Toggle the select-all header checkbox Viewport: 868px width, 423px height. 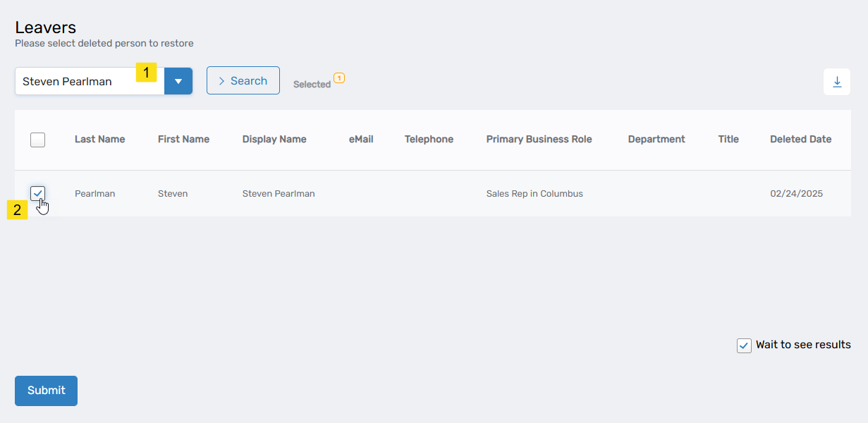click(38, 140)
